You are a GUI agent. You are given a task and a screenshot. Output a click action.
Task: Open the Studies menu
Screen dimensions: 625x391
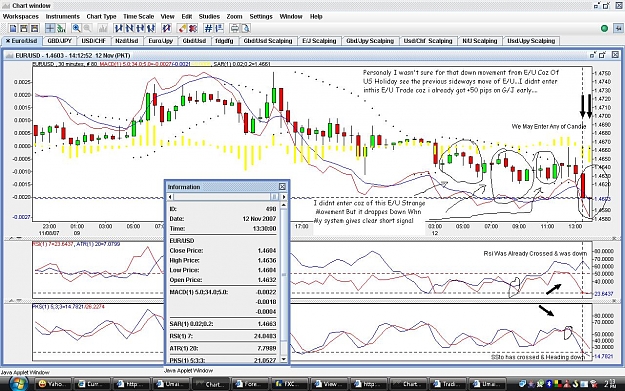pos(209,16)
